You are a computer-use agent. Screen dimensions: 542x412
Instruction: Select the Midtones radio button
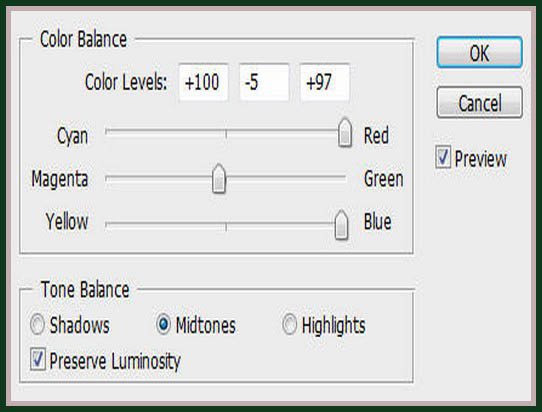163,325
